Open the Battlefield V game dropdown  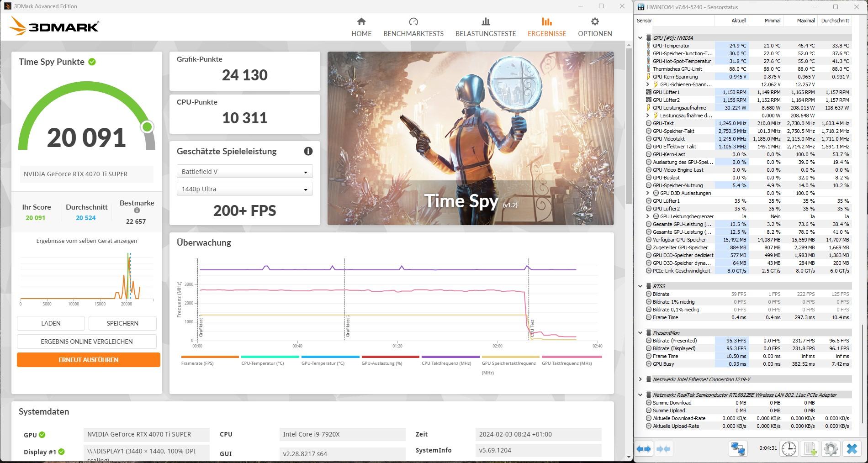click(244, 172)
